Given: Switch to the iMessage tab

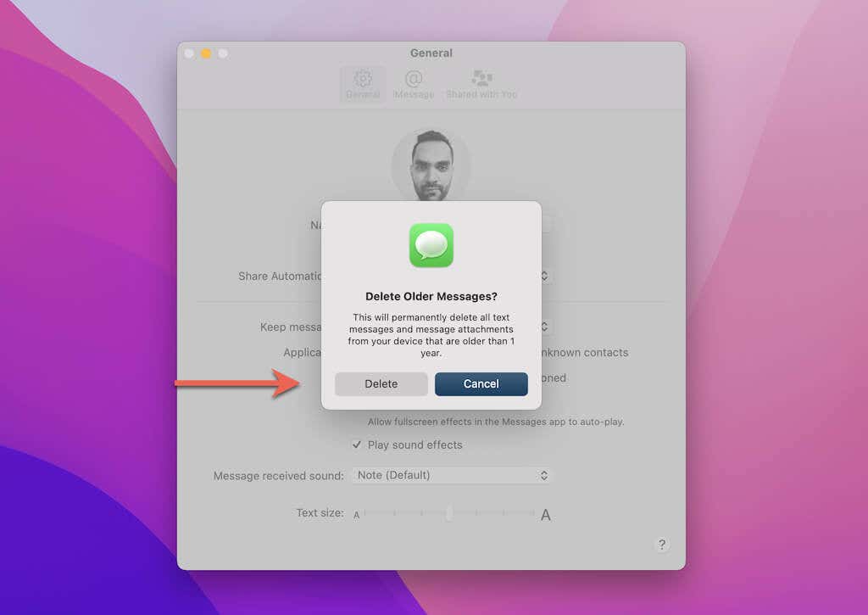Looking at the screenshot, I should (x=414, y=84).
